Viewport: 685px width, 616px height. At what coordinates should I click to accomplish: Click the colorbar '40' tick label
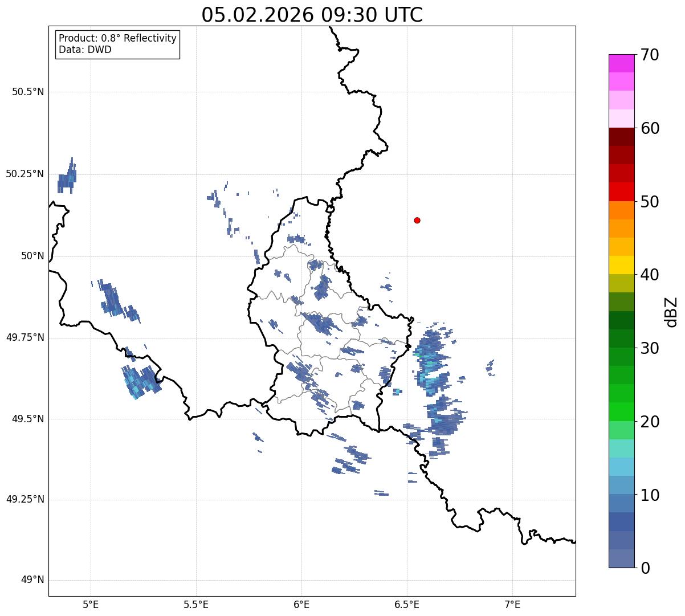coord(650,275)
